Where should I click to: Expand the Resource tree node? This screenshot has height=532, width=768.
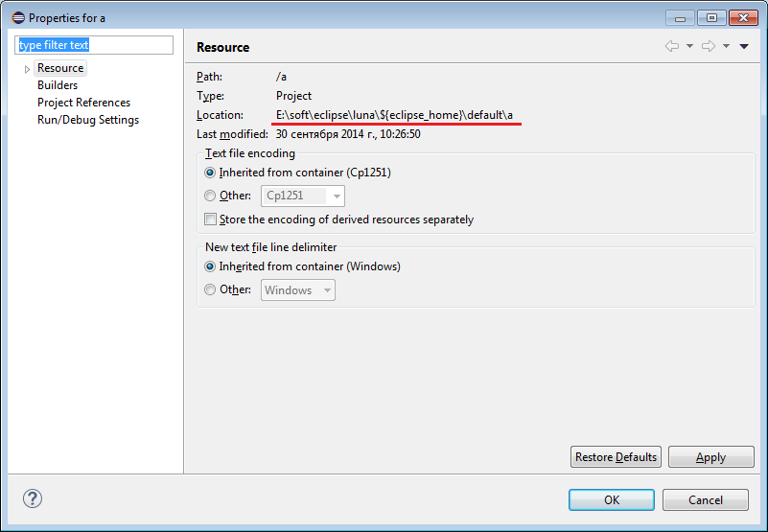27,69
